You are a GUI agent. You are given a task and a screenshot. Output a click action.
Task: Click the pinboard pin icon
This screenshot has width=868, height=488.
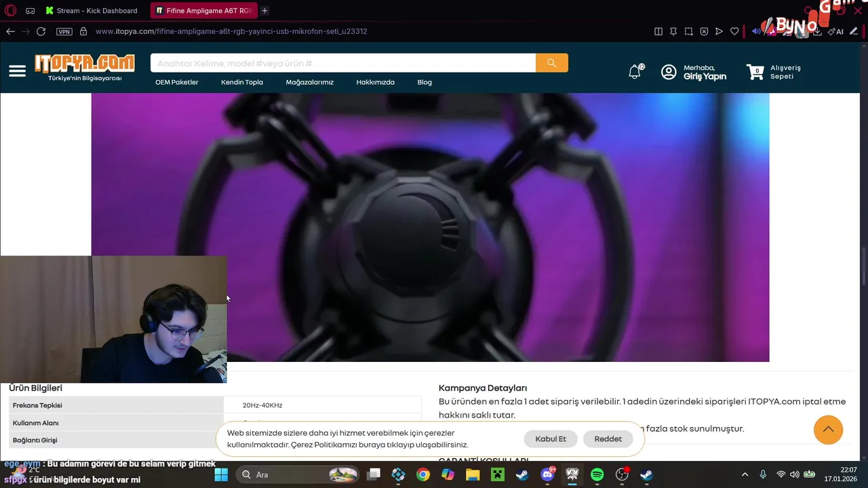[673, 31]
